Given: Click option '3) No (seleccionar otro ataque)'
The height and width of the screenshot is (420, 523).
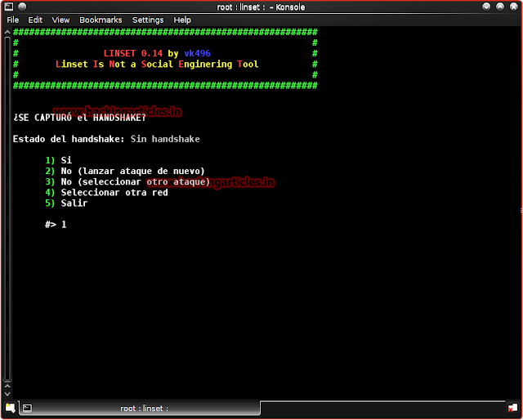Looking at the screenshot, I should [127, 181].
